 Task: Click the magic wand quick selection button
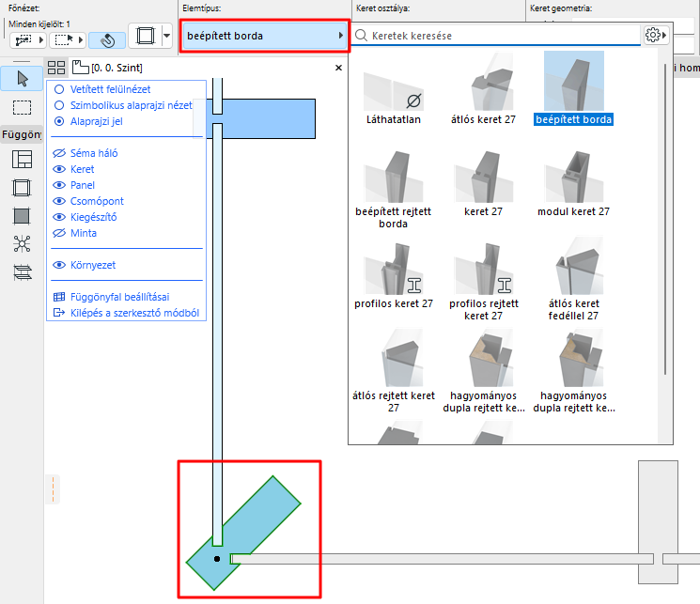pyautogui.click(x=107, y=40)
